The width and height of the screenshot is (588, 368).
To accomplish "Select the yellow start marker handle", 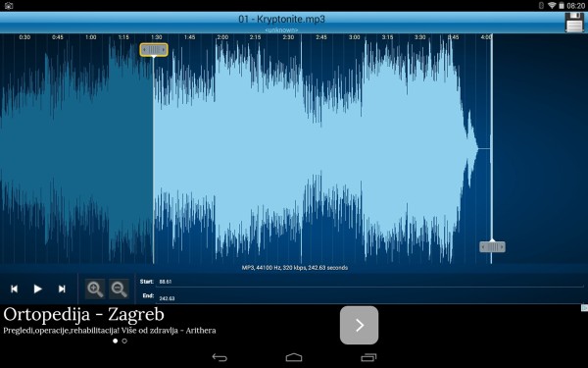I will (154, 50).
